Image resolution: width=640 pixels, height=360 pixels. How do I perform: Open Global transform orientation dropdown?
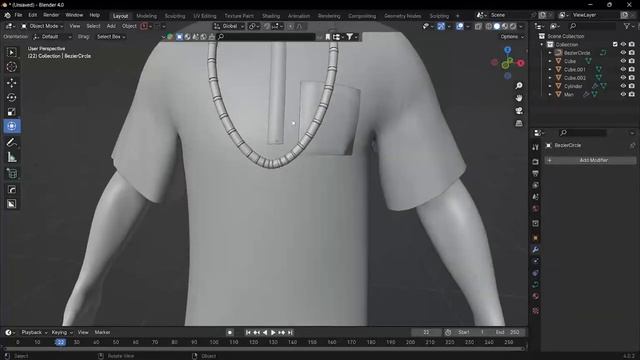click(229, 26)
